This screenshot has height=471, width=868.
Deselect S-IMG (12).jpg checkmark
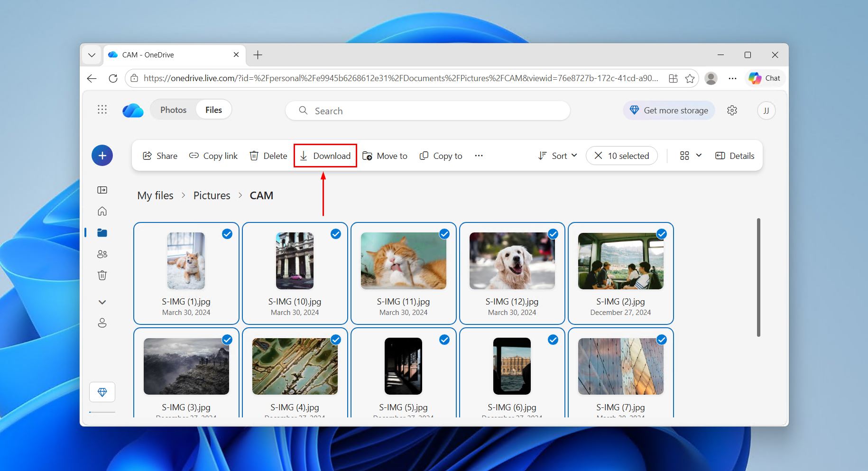point(553,234)
